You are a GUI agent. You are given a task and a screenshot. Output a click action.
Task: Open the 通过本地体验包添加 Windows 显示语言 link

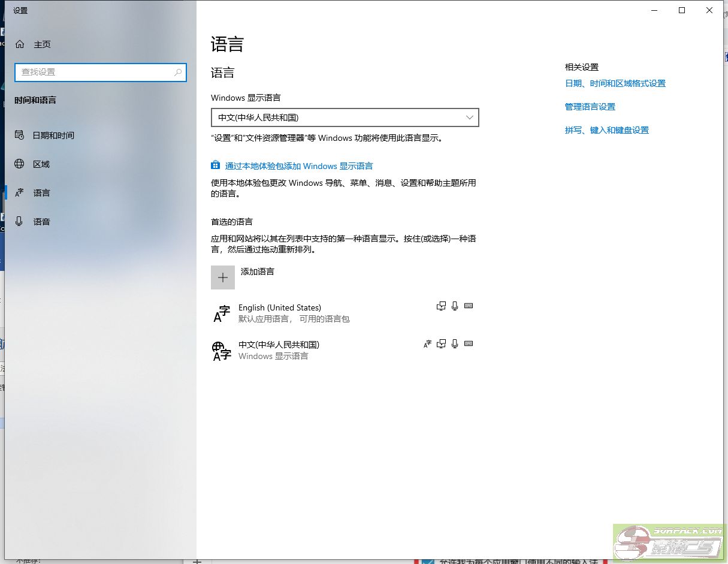[298, 166]
